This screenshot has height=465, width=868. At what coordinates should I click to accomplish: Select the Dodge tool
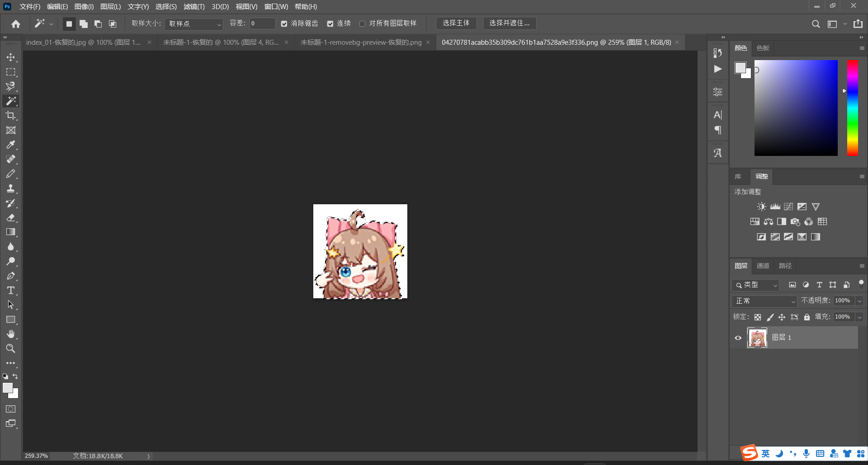click(11, 261)
